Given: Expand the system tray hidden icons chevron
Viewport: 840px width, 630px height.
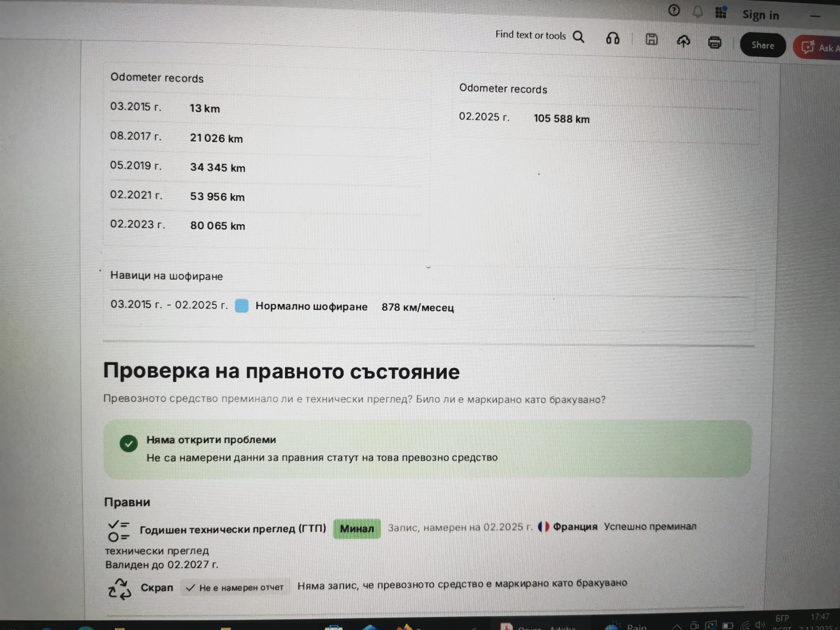Looking at the screenshot, I should tap(677, 626).
